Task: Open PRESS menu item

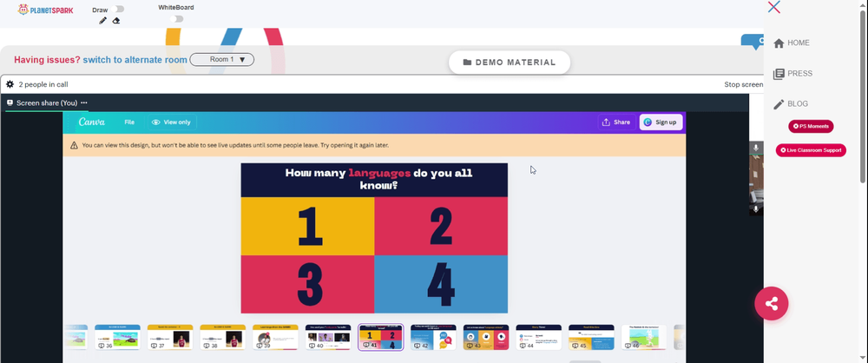Action: pos(792,74)
